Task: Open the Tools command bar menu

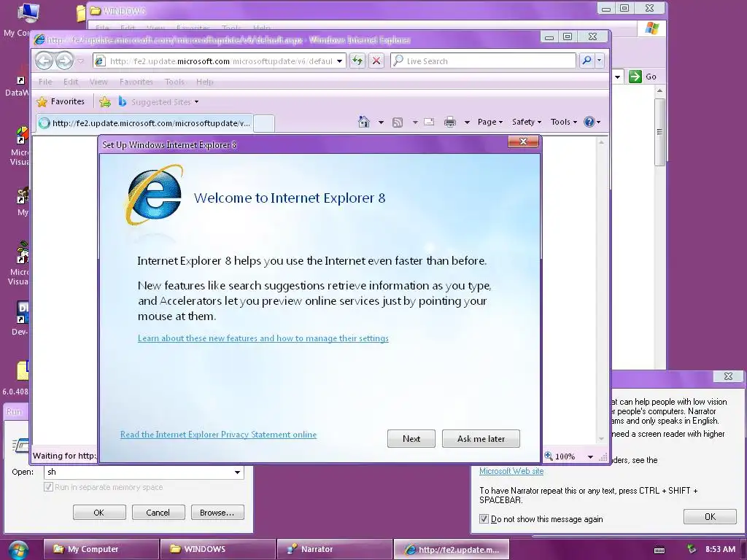Action: pyautogui.click(x=564, y=122)
